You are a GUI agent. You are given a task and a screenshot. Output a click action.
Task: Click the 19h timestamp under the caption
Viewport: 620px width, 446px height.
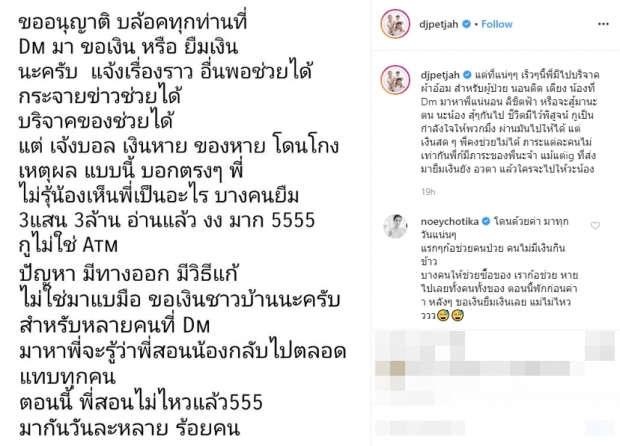tap(428, 192)
